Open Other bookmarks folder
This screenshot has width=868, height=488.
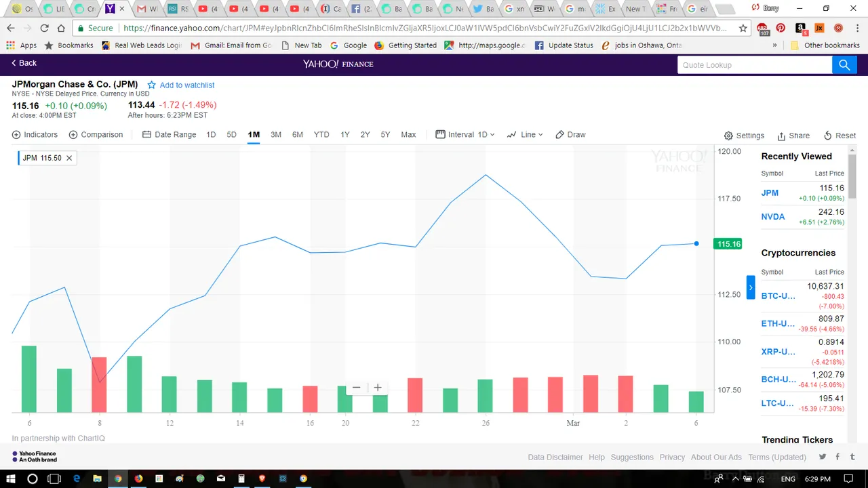[x=825, y=45]
